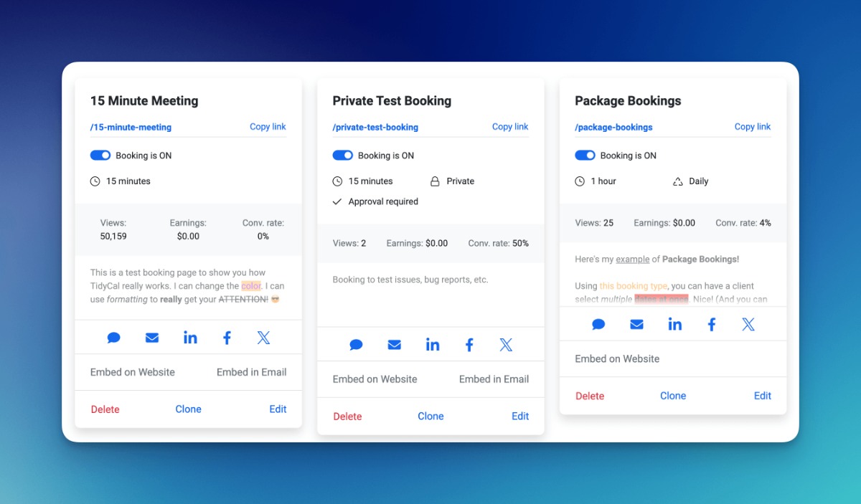The image size is (861, 504).
Task: Open the /private-test-booking URL link
Action: pyautogui.click(x=375, y=128)
